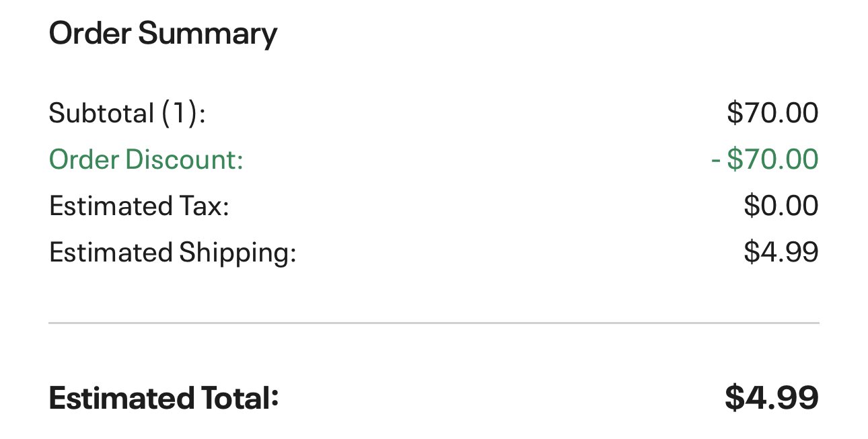Click the word Shipping in Estimated Shipping
The width and height of the screenshot is (868, 439).
[x=238, y=253]
